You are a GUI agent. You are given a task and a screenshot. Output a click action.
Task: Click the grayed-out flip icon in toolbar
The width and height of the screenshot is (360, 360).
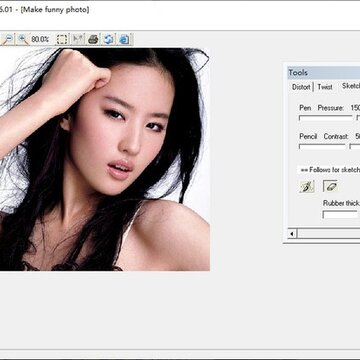[78, 39]
